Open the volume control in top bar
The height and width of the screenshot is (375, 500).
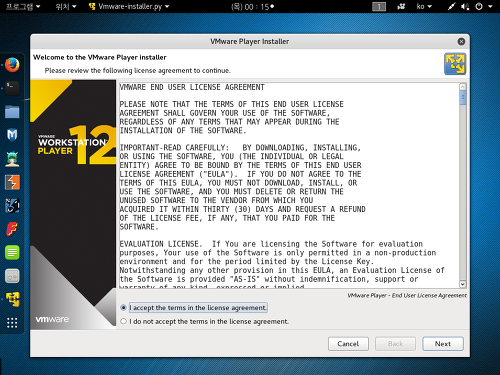coord(465,6)
